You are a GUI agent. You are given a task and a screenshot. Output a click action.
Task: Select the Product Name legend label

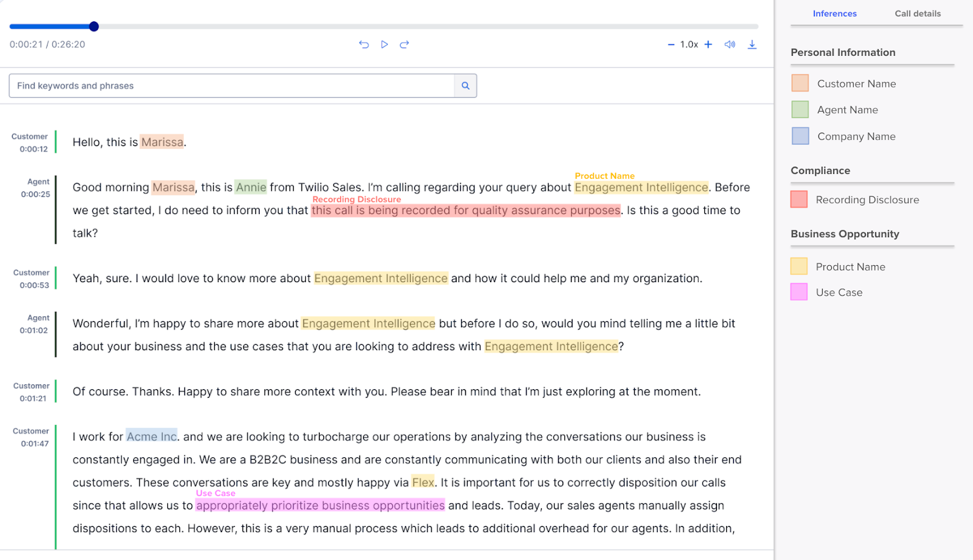click(x=850, y=267)
